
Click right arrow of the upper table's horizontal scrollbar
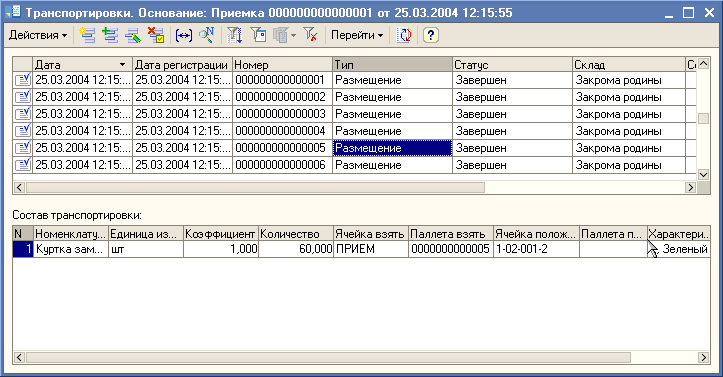[690, 188]
